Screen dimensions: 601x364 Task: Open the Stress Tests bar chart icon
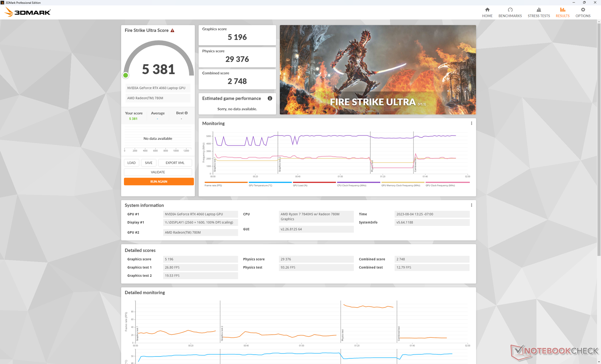(x=538, y=10)
